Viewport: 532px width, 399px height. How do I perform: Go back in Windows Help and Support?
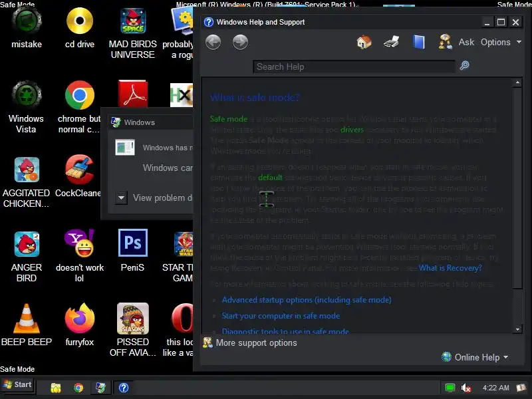pos(213,43)
